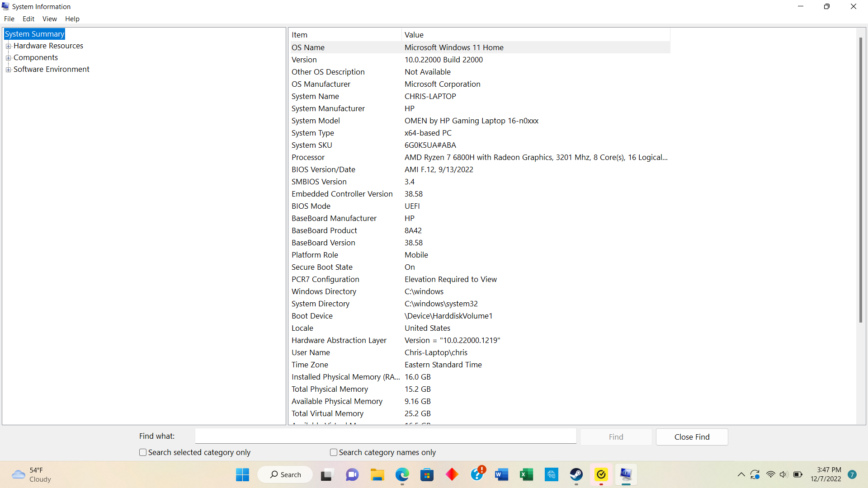Open the Wi-Fi icon in system tray
The height and width of the screenshot is (488, 868).
click(x=771, y=474)
